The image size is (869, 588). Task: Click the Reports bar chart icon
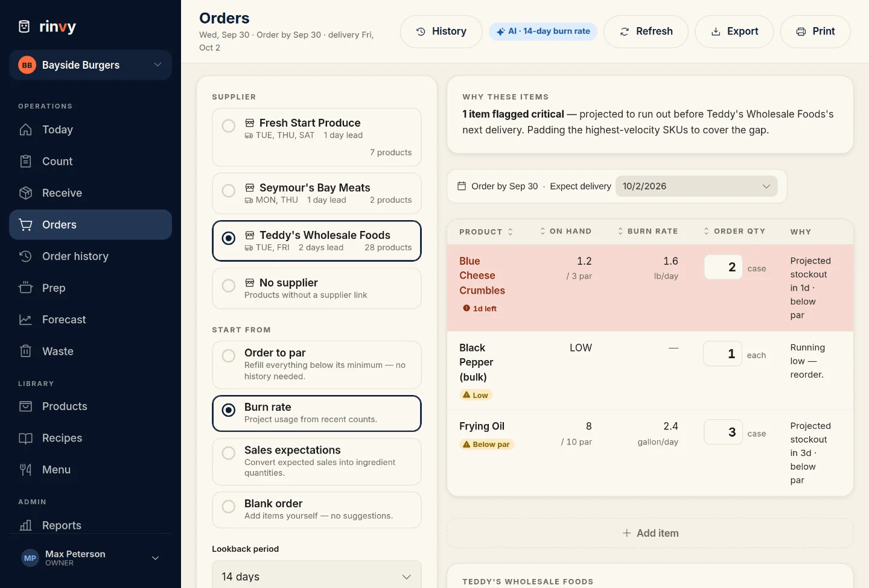25,525
